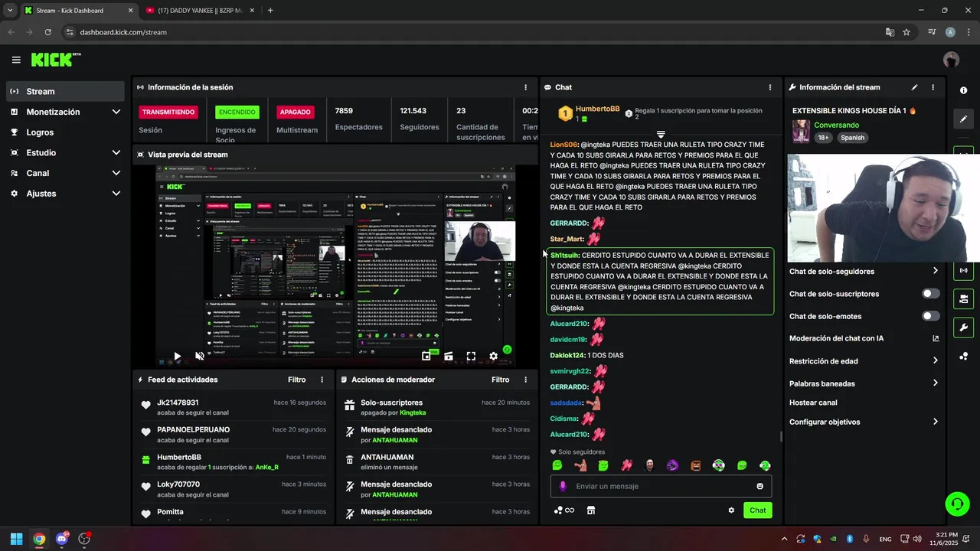Click the channel points icon in the right rail
The width and height of the screenshot is (980, 551).
click(963, 356)
